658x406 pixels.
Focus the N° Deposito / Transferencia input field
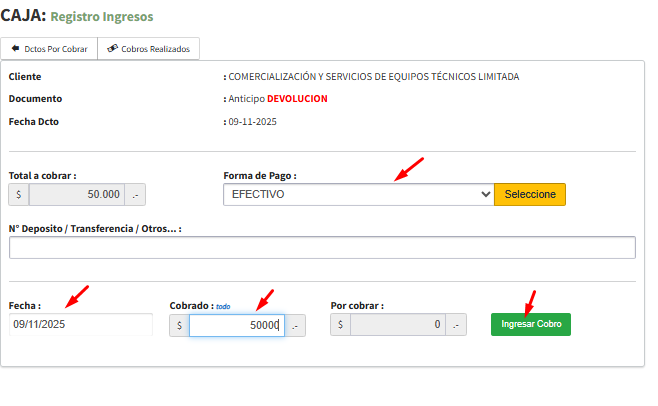coord(322,248)
